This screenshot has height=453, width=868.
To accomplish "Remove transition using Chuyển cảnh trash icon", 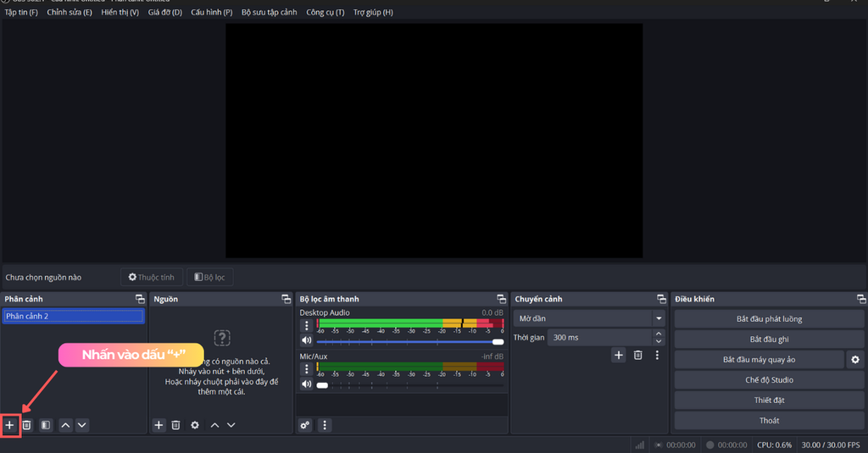I will (x=638, y=356).
